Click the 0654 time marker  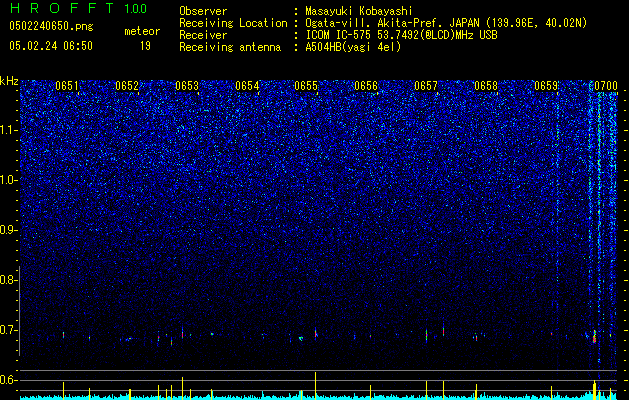[x=247, y=86]
